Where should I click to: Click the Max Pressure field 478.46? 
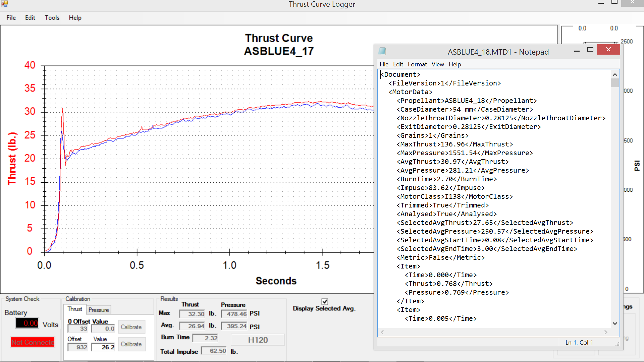coord(234,314)
